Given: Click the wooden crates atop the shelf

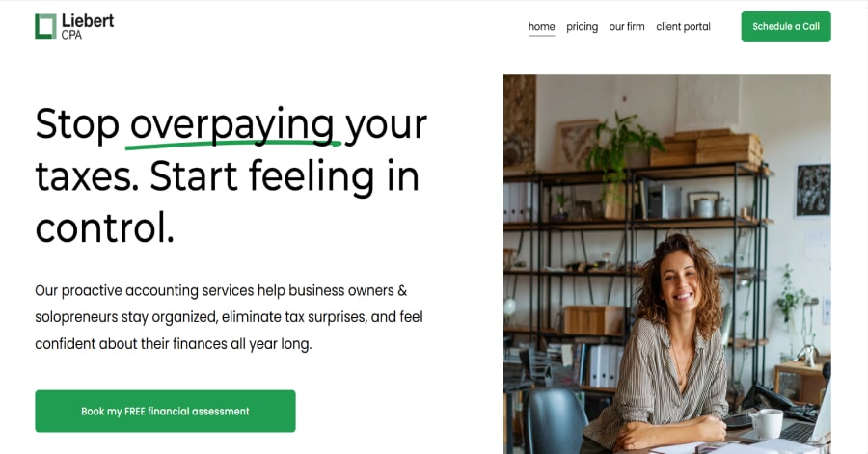Looking at the screenshot, I should click(706, 147).
